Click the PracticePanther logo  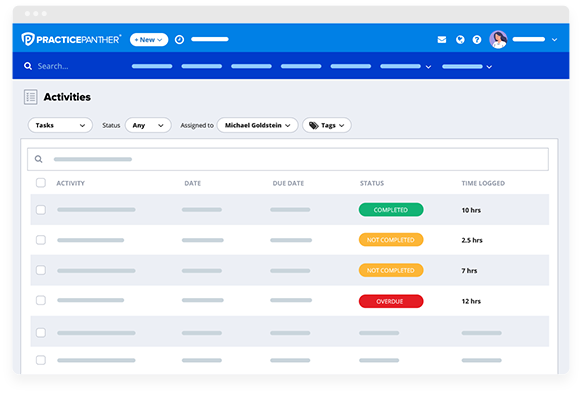click(x=71, y=39)
